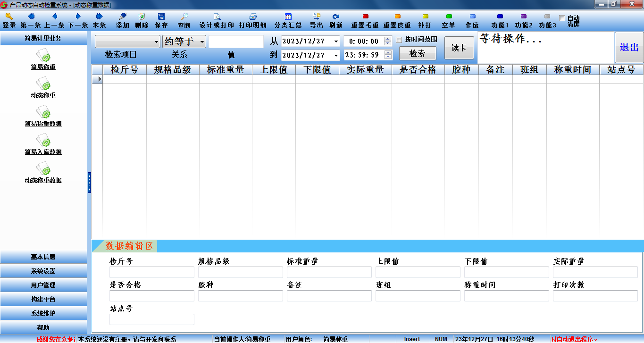The image size is (644, 343).
Task: Click the sidebar collapse splitter handle
Action: click(x=89, y=183)
